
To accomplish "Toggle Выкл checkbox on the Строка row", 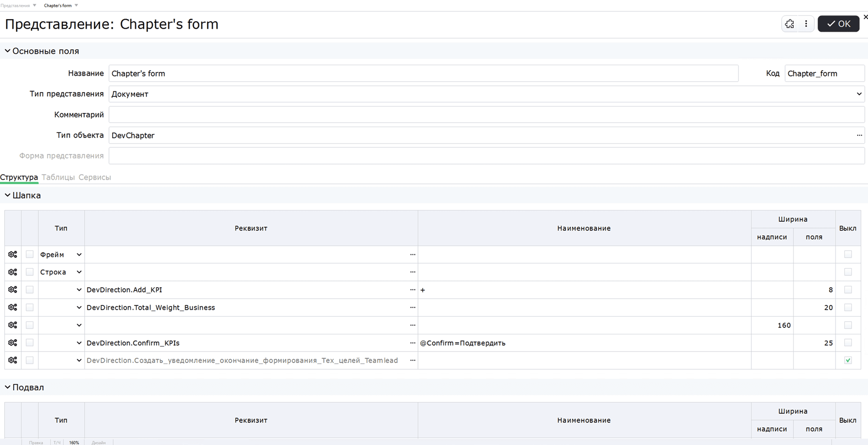I will [x=848, y=272].
